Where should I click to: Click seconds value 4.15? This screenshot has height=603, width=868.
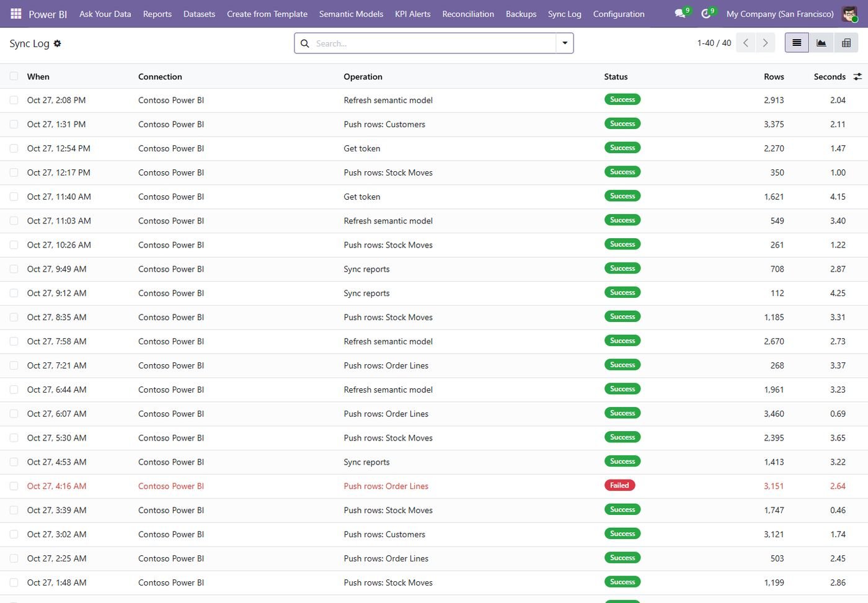pos(838,197)
